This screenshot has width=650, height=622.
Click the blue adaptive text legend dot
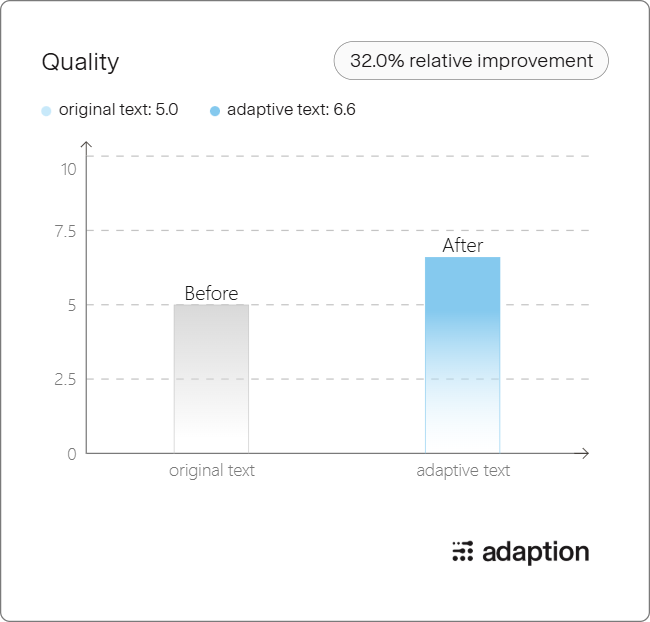[x=215, y=111]
